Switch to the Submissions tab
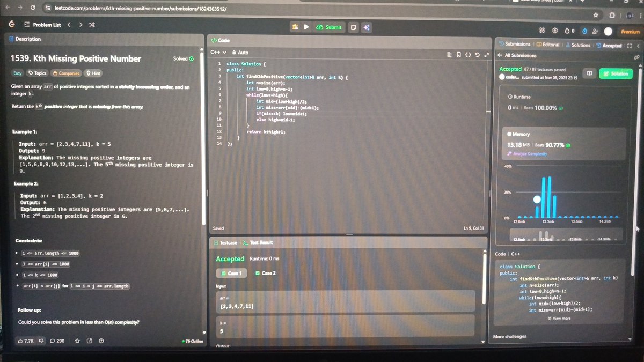 coord(515,44)
